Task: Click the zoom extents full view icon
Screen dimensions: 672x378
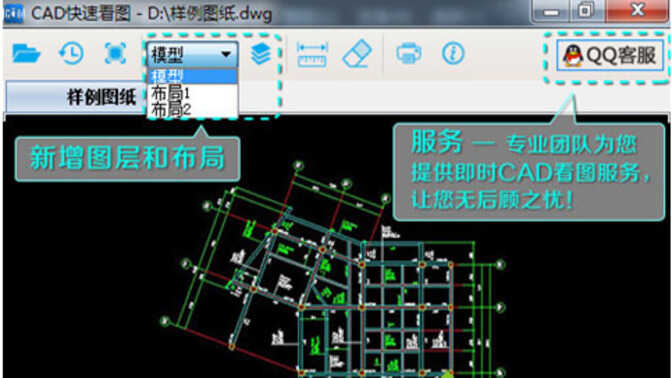Action: pyautogui.click(x=115, y=54)
